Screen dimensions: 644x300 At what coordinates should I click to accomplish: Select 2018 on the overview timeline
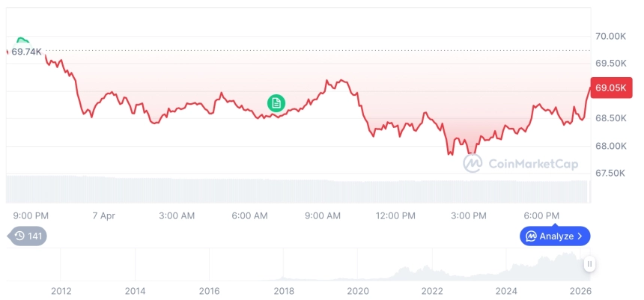click(283, 290)
